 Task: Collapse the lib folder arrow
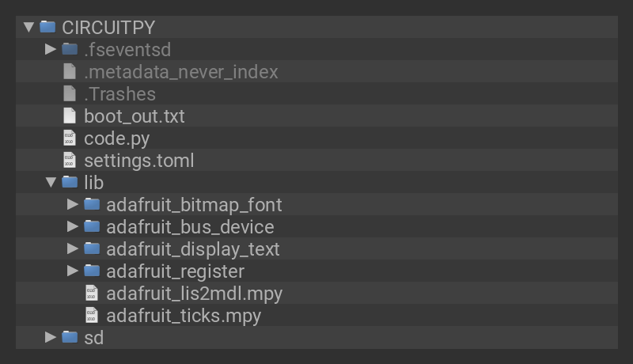point(51,182)
